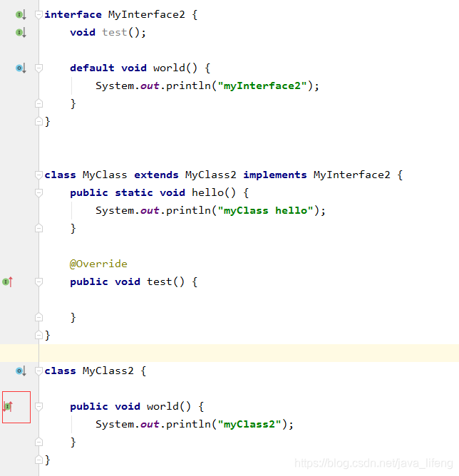Image resolution: width=459 pixels, height=476 pixels.
Task: Click test method name under @Override
Action: pyautogui.click(x=160, y=282)
